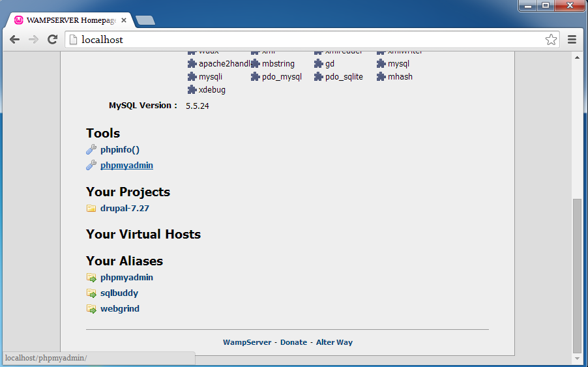The image size is (588, 367).
Task: Open the Chrome hamburger menu
Action: (x=572, y=40)
